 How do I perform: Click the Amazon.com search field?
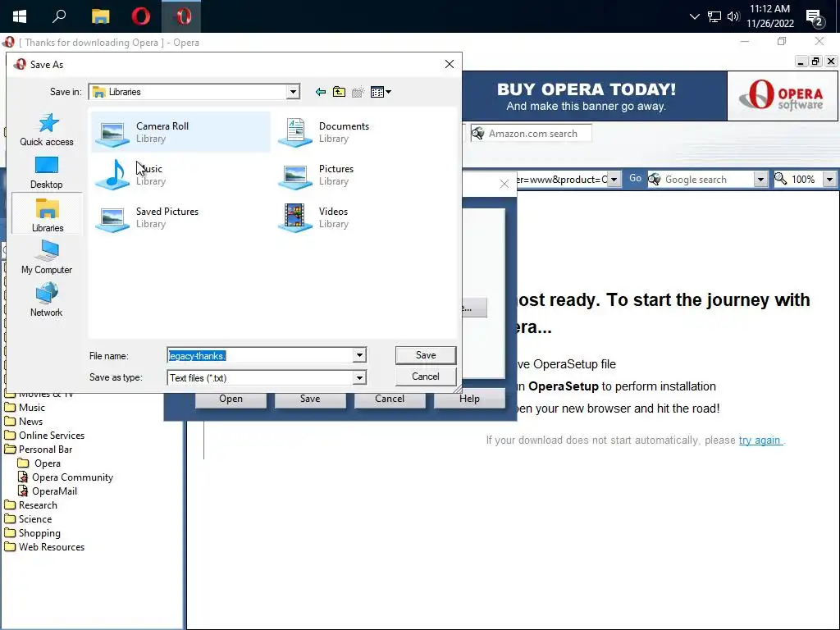point(531,134)
